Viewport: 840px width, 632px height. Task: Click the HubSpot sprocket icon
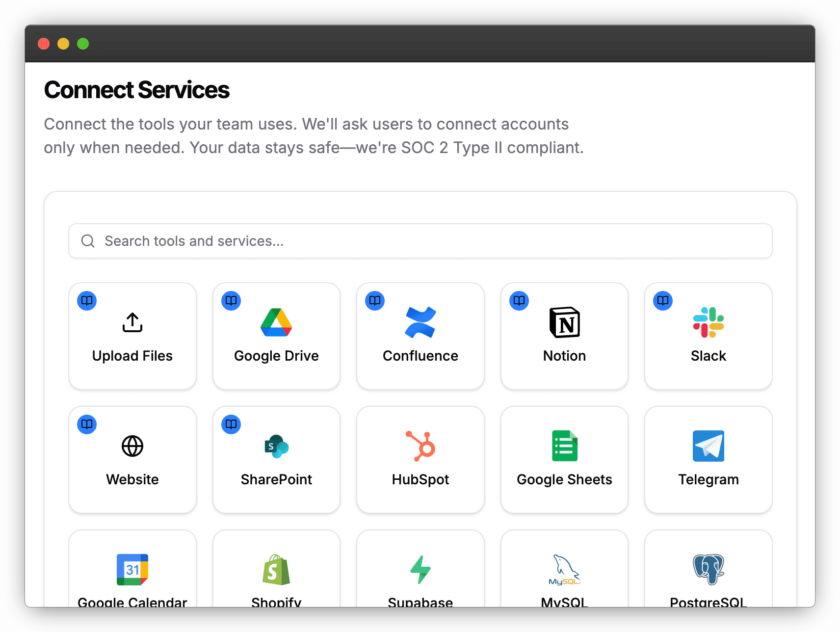click(420, 446)
